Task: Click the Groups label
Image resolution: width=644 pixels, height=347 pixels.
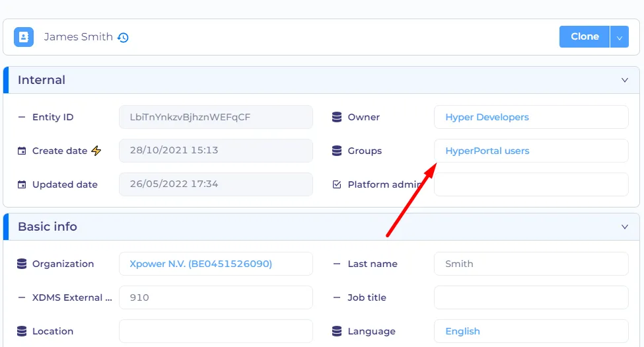Action: click(365, 151)
